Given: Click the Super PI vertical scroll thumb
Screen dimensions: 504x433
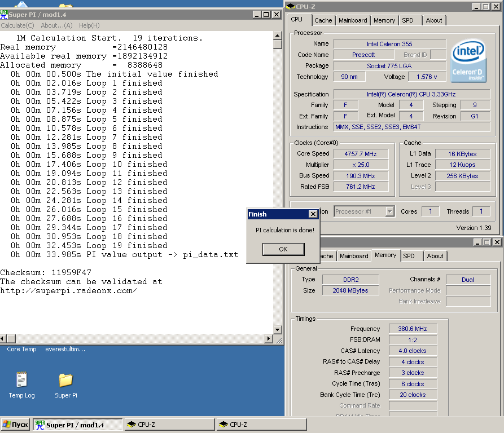Looking at the screenshot, I should pos(277,45).
